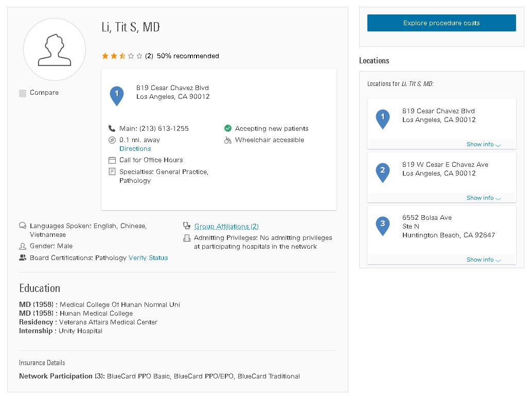Image resolution: width=532 pixels, height=397 pixels.
Task: Click the compass icon next to distance
Action: [x=112, y=140]
